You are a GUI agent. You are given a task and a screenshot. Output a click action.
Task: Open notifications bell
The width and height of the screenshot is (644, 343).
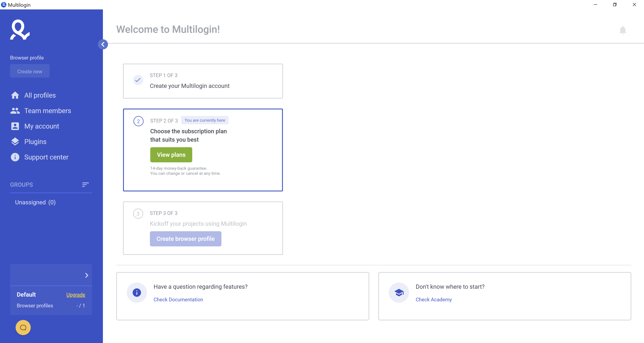coord(623,30)
